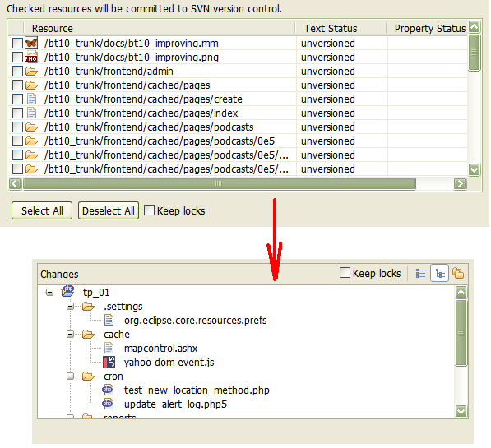Click the flat list view icon
The image size is (491, 448).
pyautogui.click(x=420, y=273)
